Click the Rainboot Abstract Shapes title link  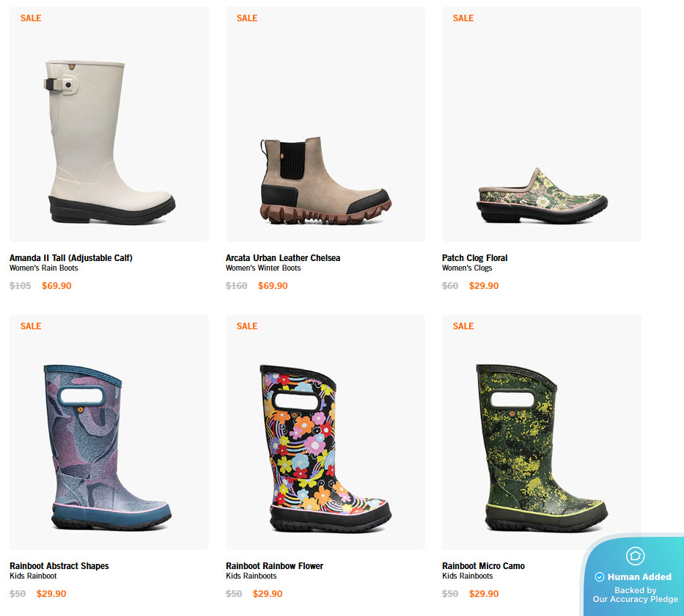pyautogui.click(x=59, y=566)
